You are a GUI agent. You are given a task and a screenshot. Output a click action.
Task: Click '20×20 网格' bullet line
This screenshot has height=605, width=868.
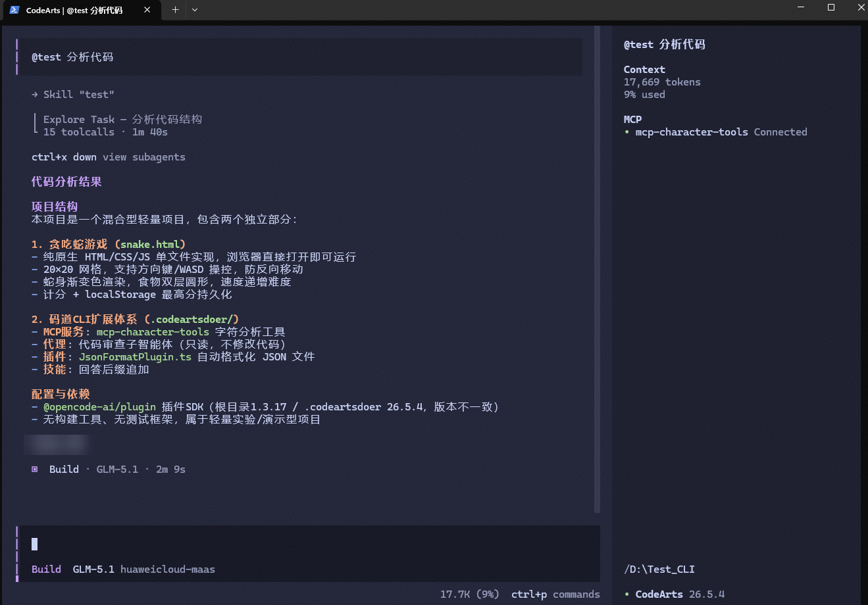coord(167,270)
